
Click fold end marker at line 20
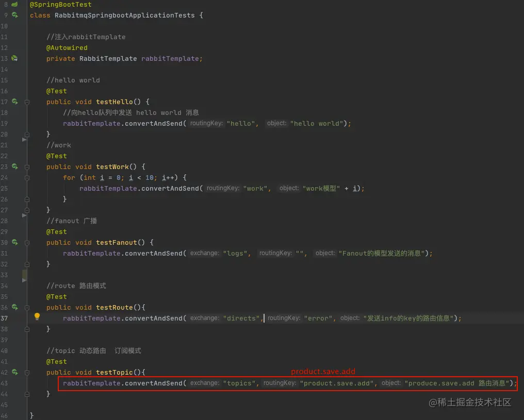click(27, 135)
